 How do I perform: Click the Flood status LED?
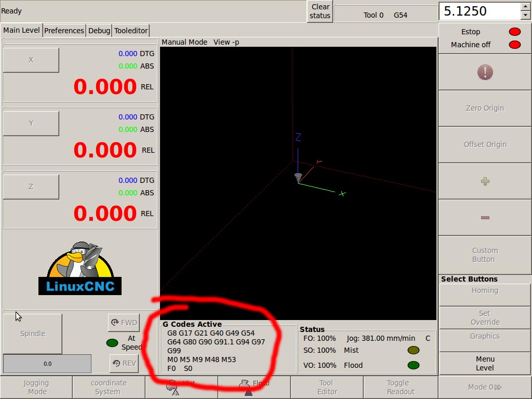point(413,365)
